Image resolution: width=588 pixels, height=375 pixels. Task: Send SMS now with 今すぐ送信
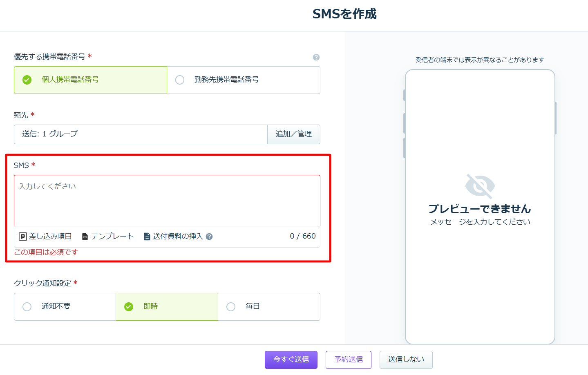click(291, 360)
